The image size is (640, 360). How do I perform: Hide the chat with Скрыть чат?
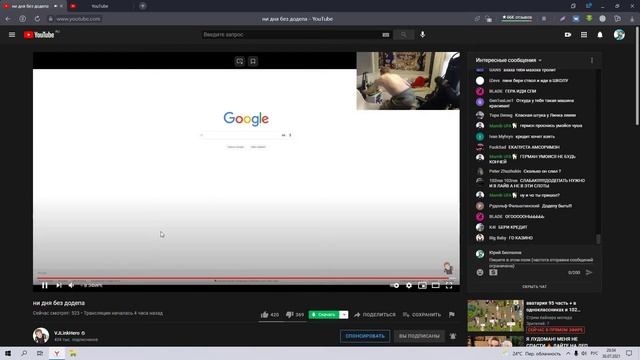[x=534, y=287]
